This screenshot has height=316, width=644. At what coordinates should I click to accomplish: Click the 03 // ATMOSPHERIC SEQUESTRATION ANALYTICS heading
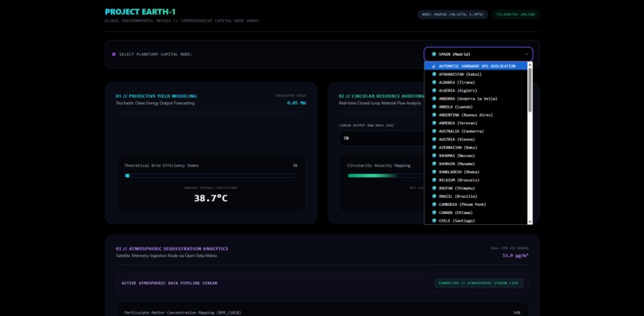click(172, 249)
